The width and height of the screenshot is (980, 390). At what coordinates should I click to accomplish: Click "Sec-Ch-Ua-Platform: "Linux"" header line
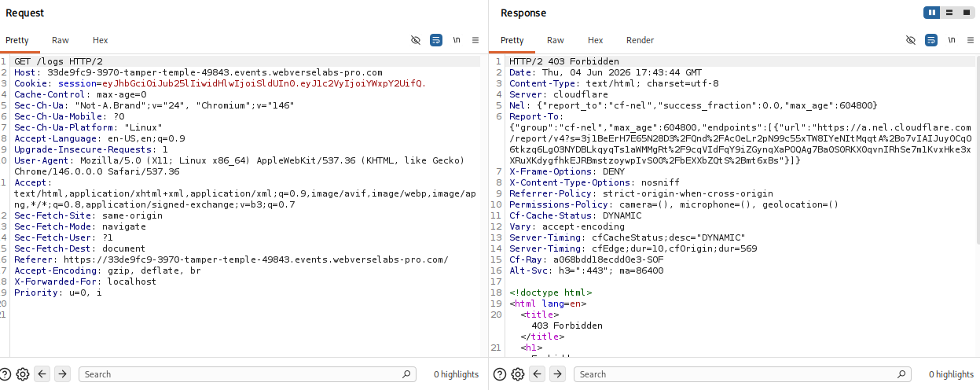tap(88, 127)
